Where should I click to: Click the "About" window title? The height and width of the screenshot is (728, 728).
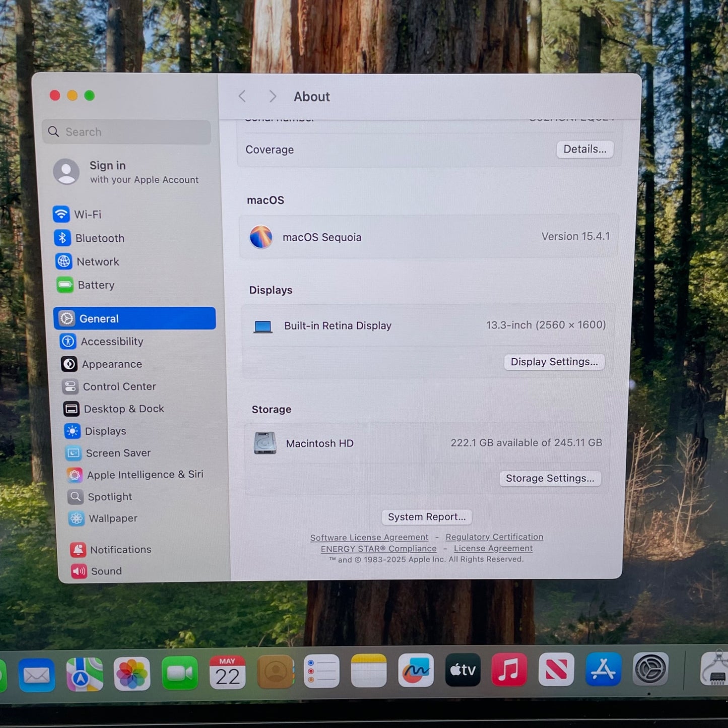[x=312, y=97]
